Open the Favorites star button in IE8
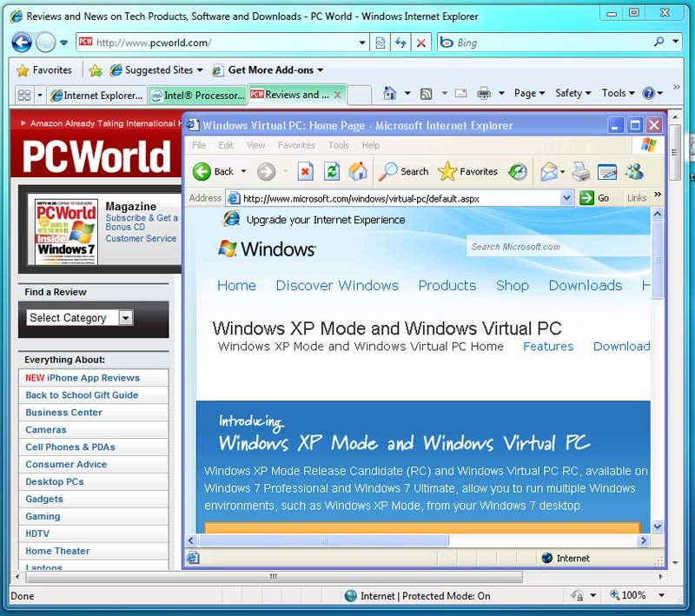The height and width of the screenshot is (616, 695). (x=44, y=70)
